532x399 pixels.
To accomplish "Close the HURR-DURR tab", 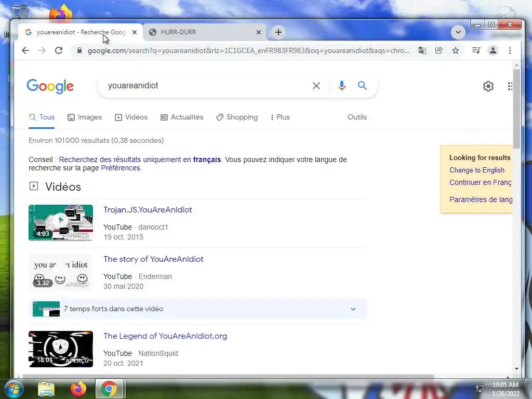I will point(259,32).
